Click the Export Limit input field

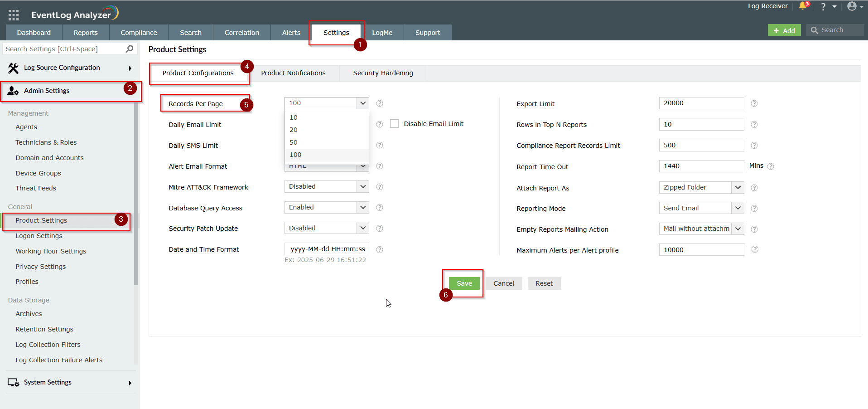(x=701, y=103)
